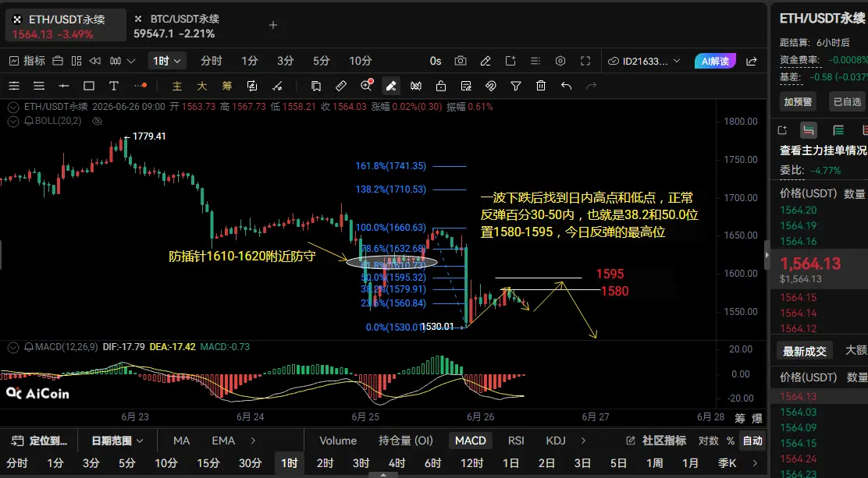Image resolution: width=868 pixels, height=478 pixels.
Task: Open the chart settings hexagon icon
Action: click(x=560, y=61)
